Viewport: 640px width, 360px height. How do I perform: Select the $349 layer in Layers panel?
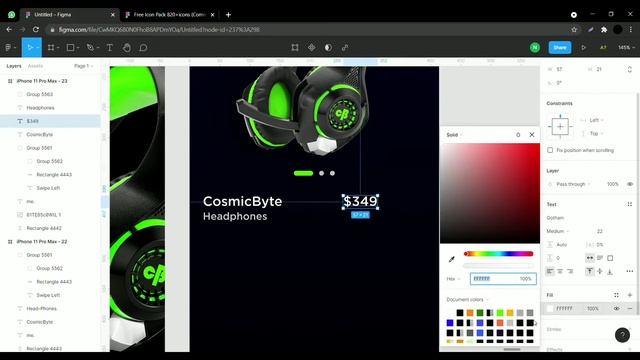click(50, 121)
